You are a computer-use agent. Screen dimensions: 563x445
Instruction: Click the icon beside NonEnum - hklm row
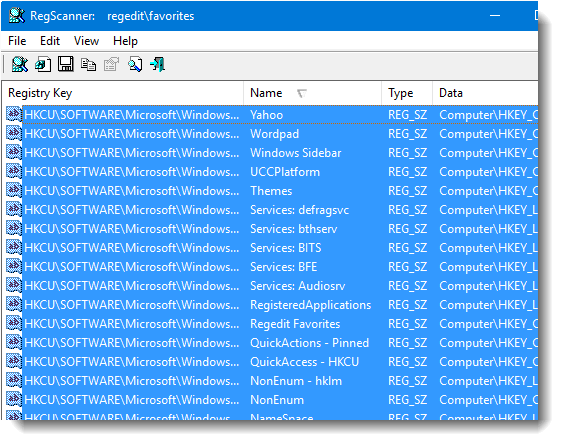pos(14,381)
